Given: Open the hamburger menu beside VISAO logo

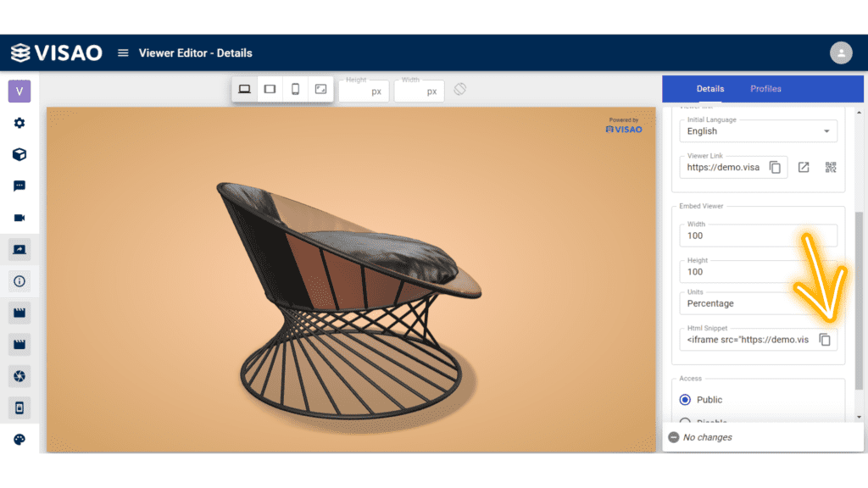Looking at the screenshot, I should 123,53.
